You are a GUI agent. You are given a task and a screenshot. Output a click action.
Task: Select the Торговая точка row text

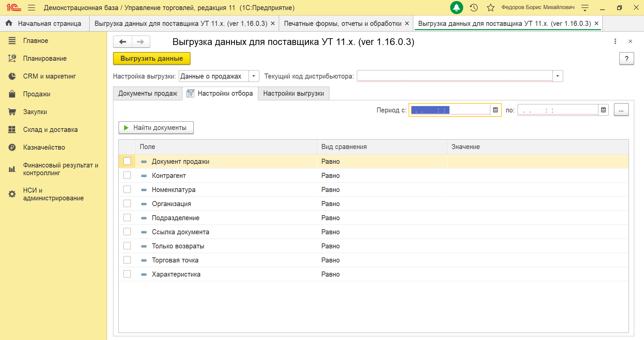coord(175,260)
